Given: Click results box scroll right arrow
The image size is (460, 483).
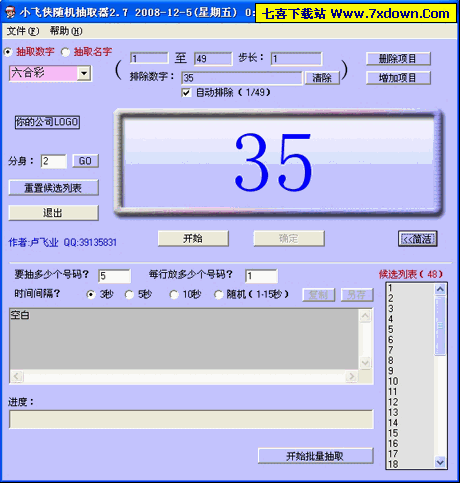Looking at the screenshot, I should pos(352,377).
